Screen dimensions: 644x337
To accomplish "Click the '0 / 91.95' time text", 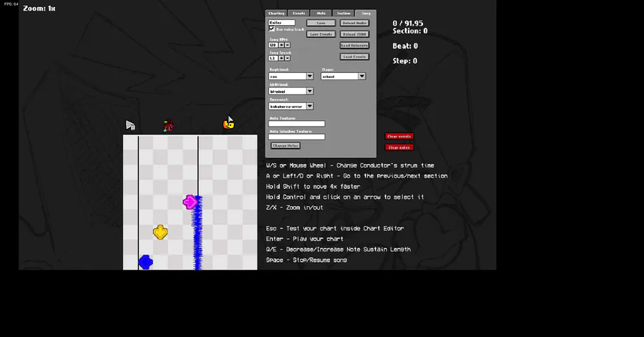I will click(x=408, y=24).
